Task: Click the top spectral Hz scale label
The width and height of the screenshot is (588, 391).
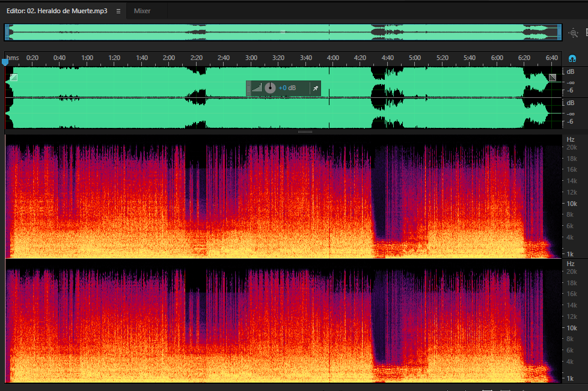Action: [x=571, y=139]
